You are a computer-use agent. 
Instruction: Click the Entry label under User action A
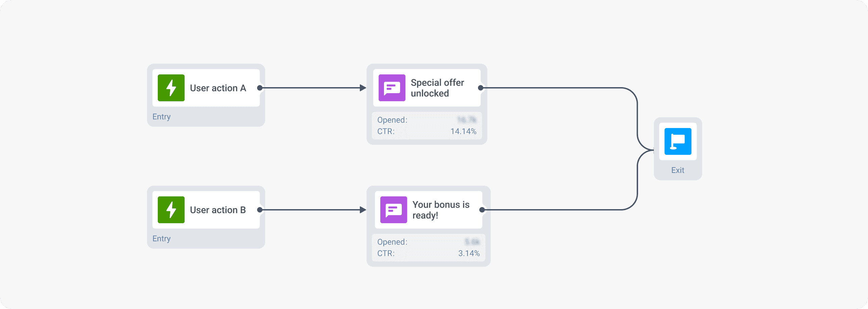coord(161,117)
